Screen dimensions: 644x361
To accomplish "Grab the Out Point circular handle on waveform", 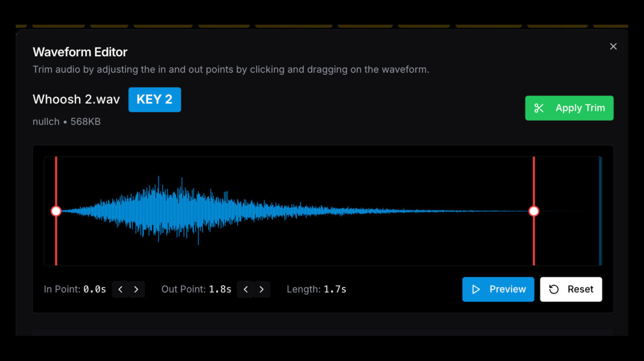I will [x=534, y=211].
